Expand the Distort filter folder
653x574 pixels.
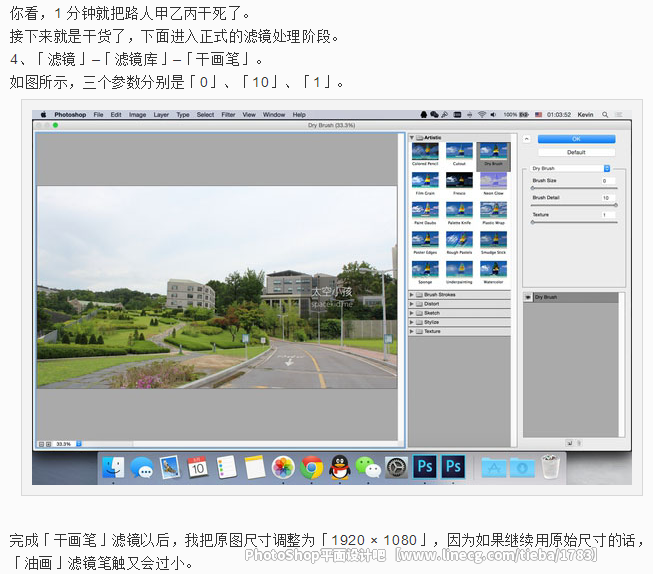pyautogui.click(x=412, y=304)
